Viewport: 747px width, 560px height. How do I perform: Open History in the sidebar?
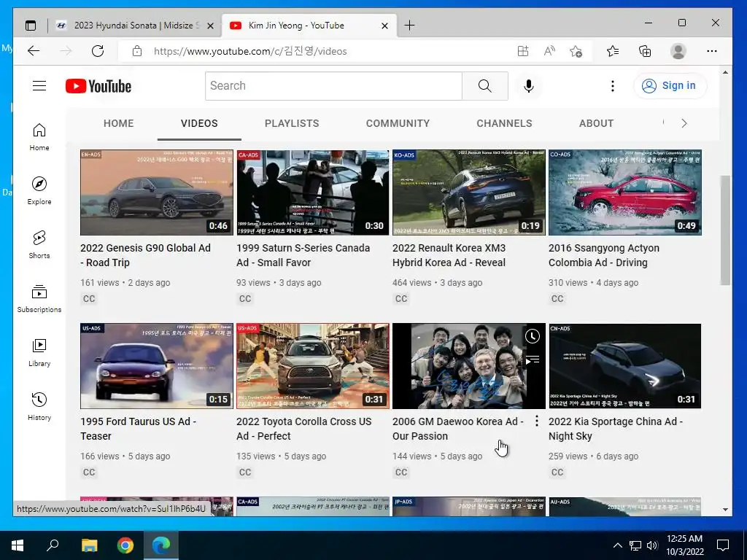(x=39, y=406)
